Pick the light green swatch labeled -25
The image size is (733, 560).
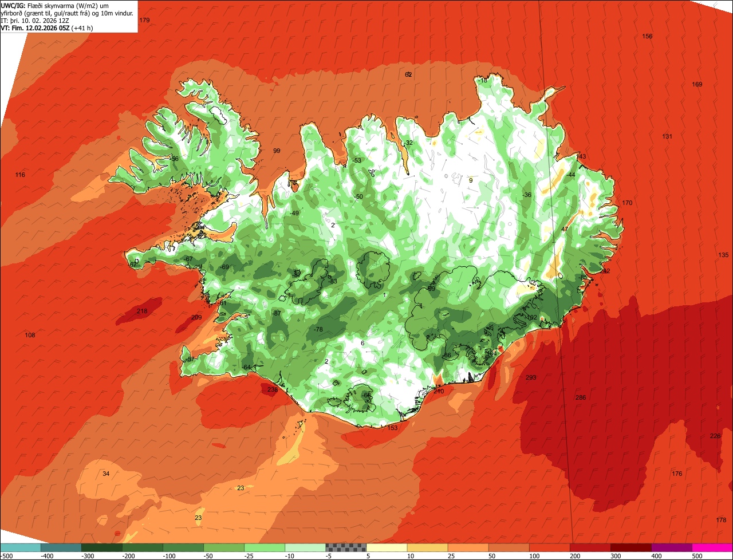click(x=265, y=547)
